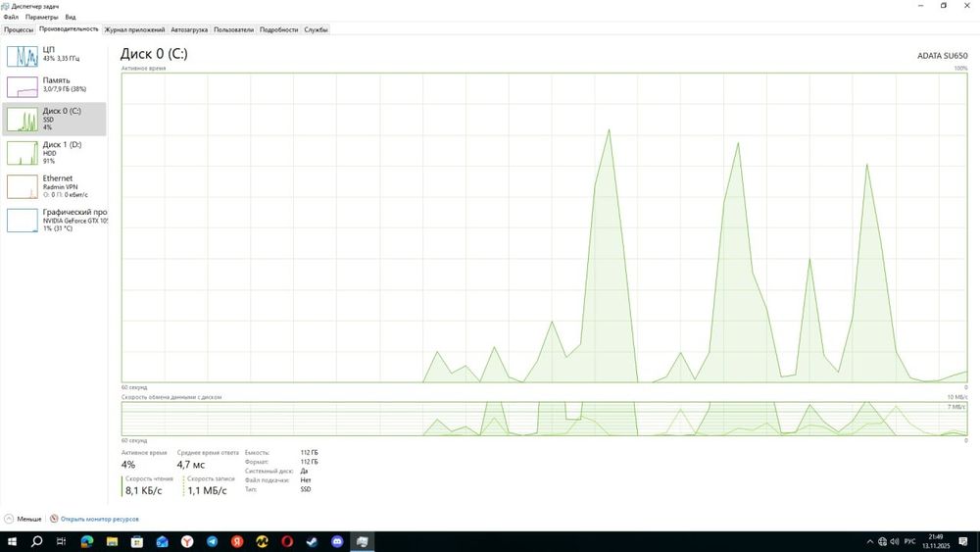Open the Подробности tab
Screen dimensions: 980x552
coord(278,29)
